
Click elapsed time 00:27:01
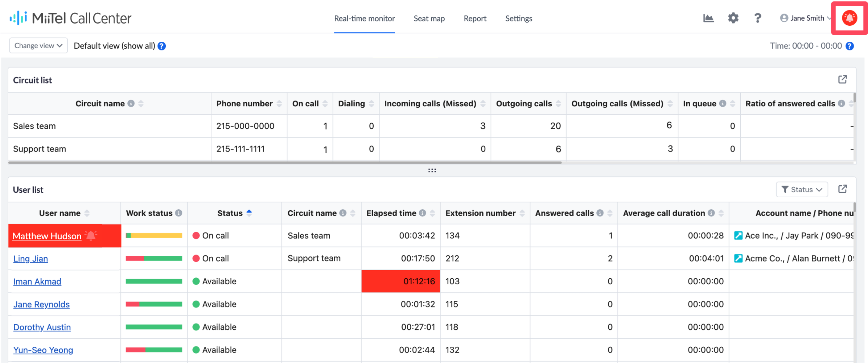coord(418,327)
